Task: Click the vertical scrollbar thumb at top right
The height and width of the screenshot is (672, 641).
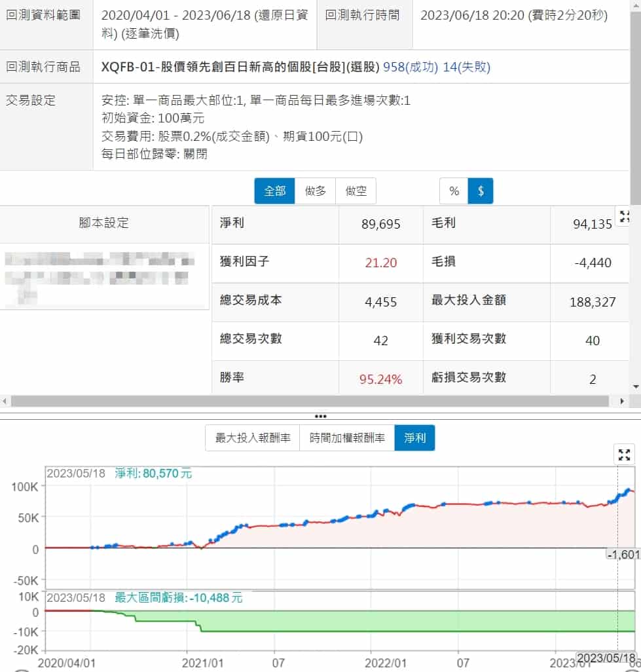Action: (636, 217)
